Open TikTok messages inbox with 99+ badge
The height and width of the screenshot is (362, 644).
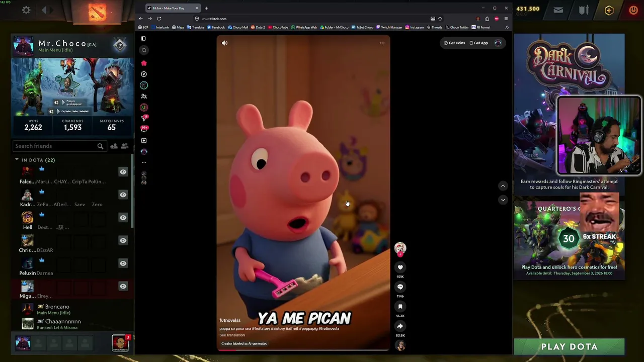click(x=144, y=129)
